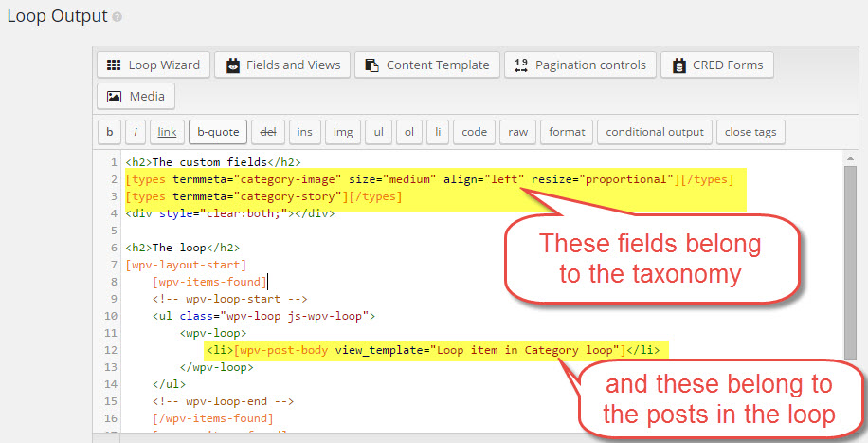Click the closing </ul> tag
This screenshot has width=868, height=443.
click(x=170, y=384)
